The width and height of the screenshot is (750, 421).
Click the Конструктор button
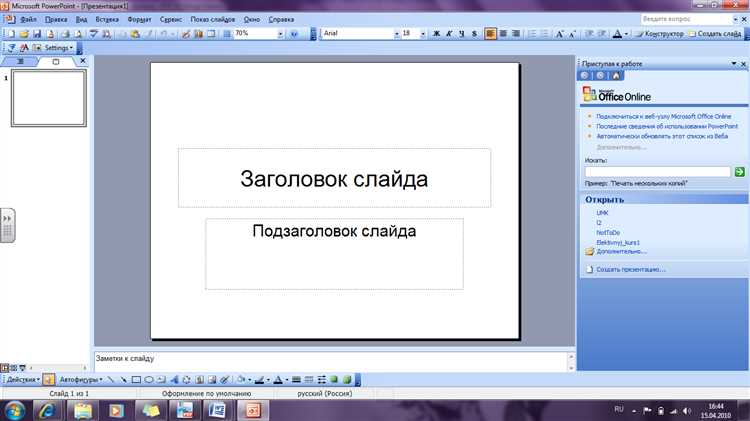(x=659, y=34)
